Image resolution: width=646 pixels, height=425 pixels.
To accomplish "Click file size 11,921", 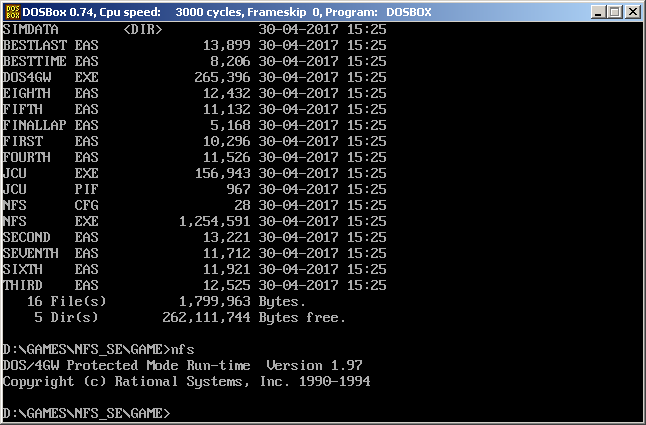I will click(x=227, y=269).
